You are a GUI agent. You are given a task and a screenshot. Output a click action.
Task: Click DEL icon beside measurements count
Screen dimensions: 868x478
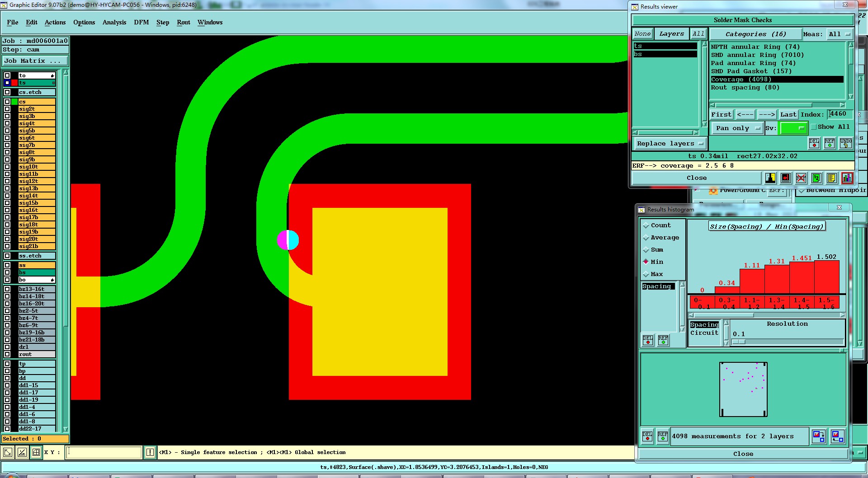tap(647, 436)
